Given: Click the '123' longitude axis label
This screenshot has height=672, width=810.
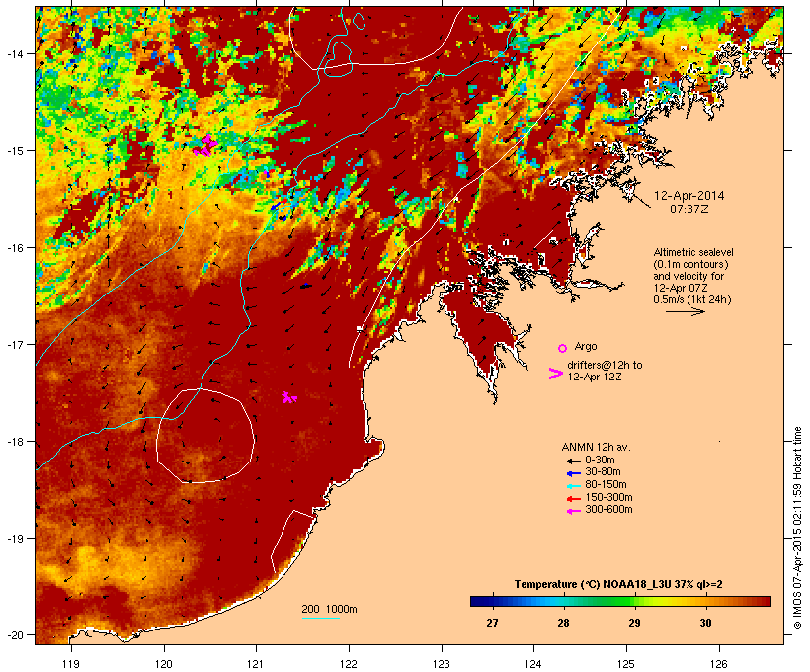Looking at the screenshot, I should pos(442,664).
